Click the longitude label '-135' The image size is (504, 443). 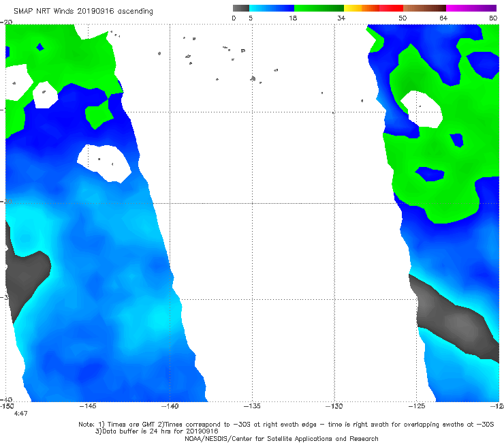click(x=252, y=406)
